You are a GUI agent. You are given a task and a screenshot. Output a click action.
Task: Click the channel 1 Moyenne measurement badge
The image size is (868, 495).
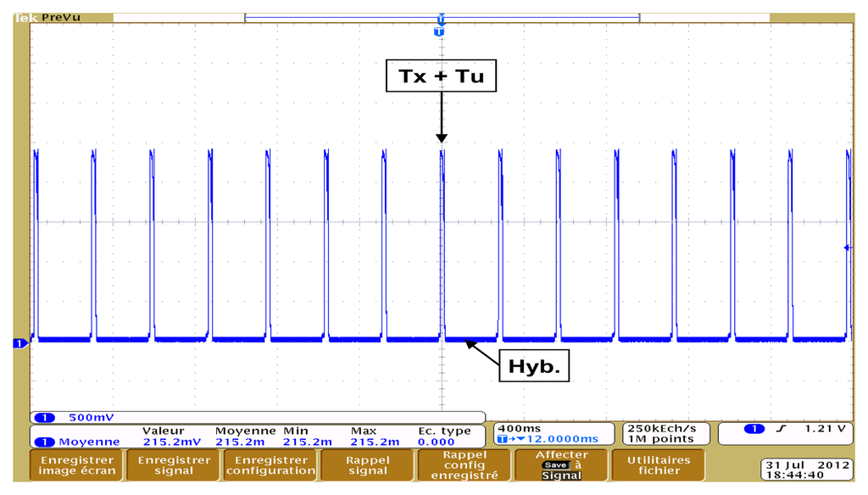[43, 442]
